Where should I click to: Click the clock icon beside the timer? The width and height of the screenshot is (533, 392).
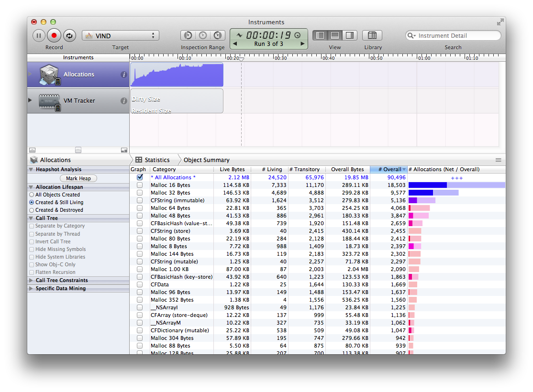[x=298, y=35]
